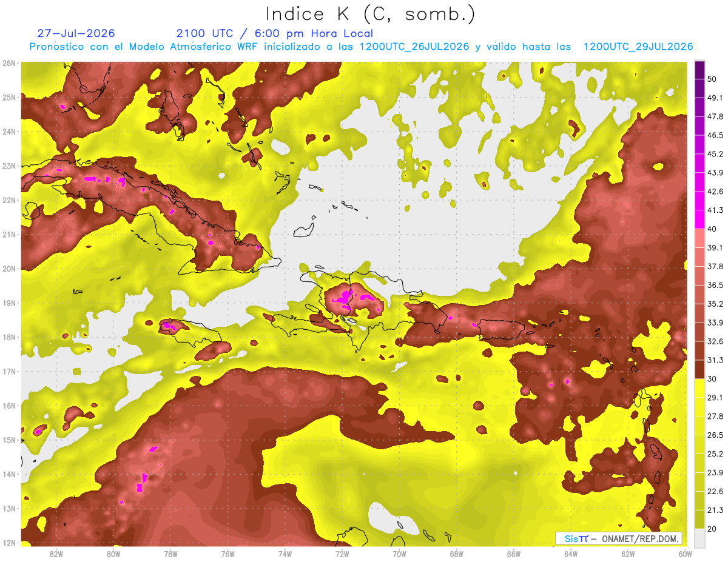Click the "78W" longitude axis label

170,554
